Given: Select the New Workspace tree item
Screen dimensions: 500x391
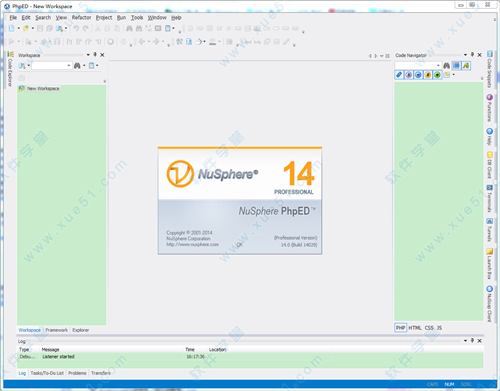Looking at the screenshot, I should point(43,89).
